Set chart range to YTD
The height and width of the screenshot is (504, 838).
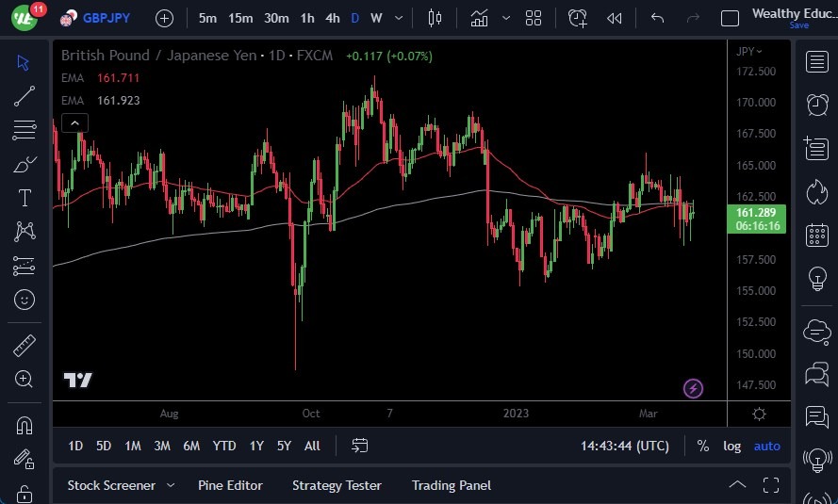click(224, 446)
